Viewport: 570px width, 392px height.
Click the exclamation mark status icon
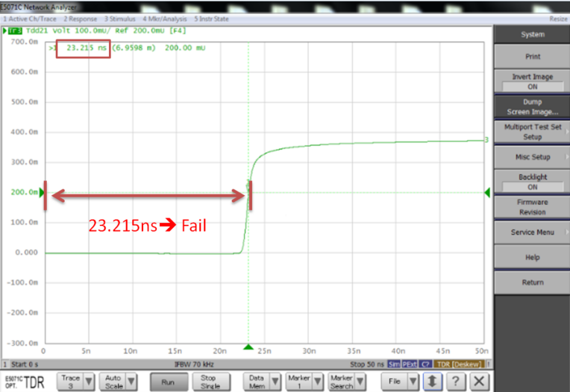pyautogui.click(x=489, y=364)
